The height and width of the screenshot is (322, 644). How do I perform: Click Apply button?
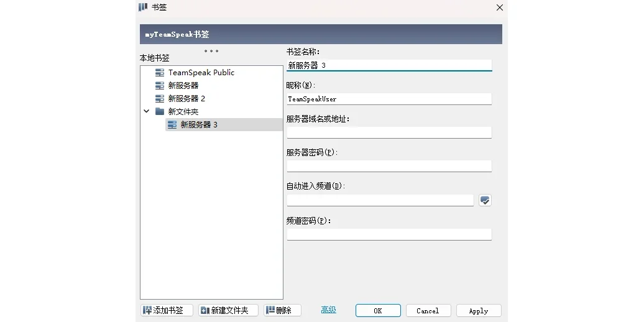click(x=479, y=311)
